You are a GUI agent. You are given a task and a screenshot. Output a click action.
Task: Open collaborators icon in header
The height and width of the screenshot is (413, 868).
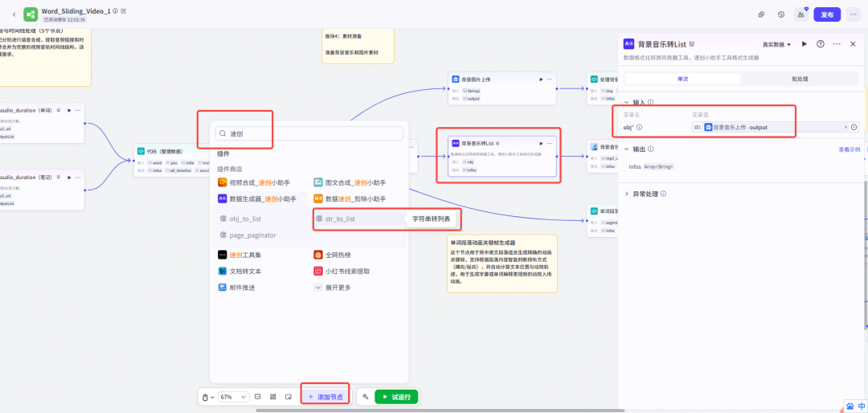coord(800,14)
